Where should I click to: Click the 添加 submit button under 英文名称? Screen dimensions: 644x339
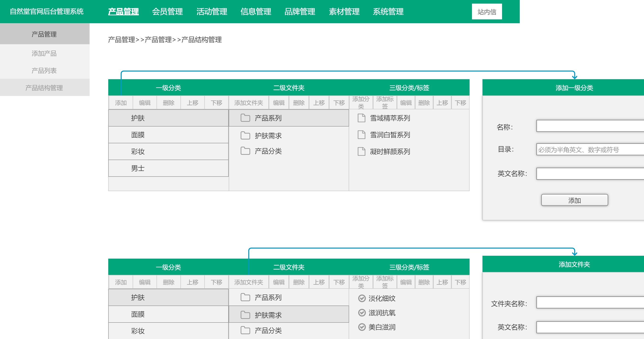tap(574, 200)
